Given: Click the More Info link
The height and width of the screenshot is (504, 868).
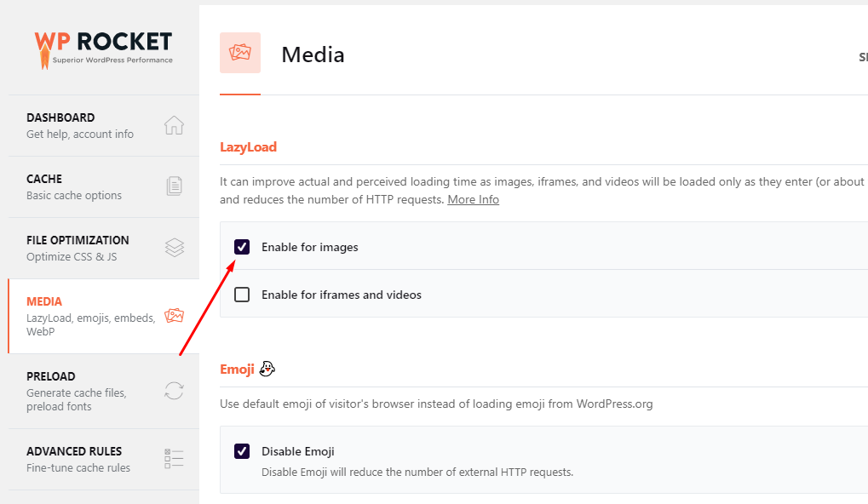Looking at the screenshot, I should pyautogui.click(x=473, y=198).
